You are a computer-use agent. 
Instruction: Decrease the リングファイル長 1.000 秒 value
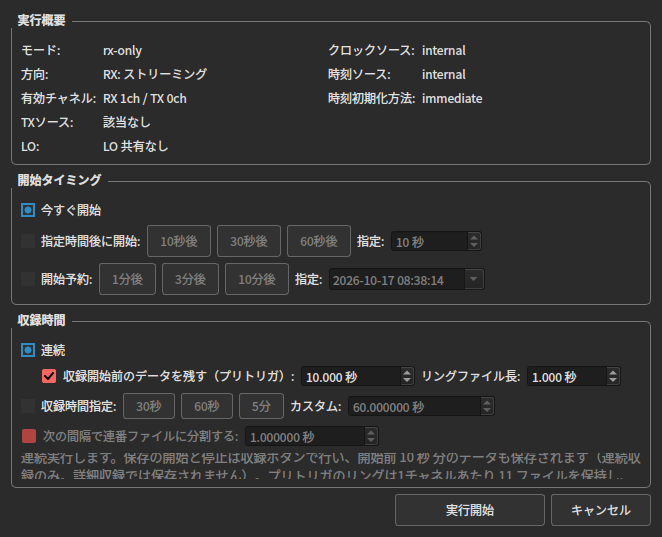613,380
